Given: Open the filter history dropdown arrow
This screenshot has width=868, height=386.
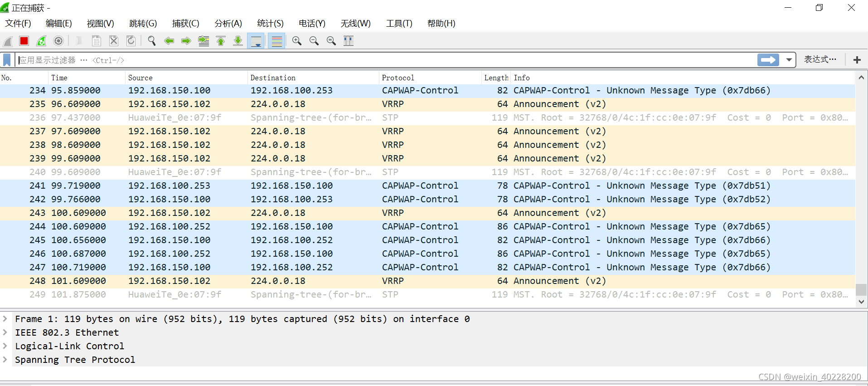Looking at the screenshot, I should [789, 60].
